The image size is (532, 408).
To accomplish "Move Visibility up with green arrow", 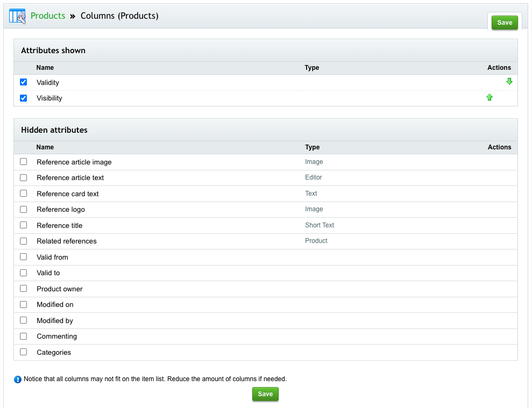I will (489, 97).
